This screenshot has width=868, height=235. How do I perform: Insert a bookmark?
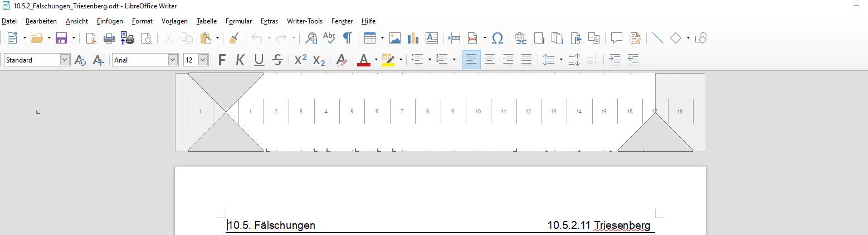coord(576,38)
